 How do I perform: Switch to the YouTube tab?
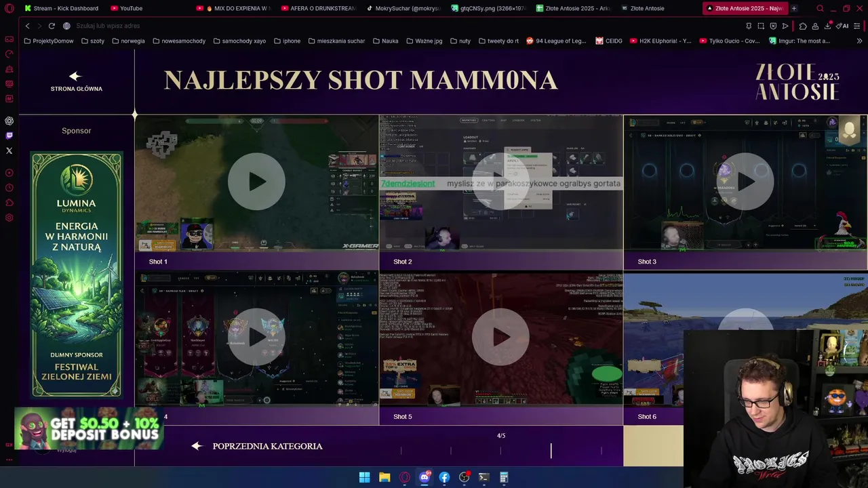[126, 8]
